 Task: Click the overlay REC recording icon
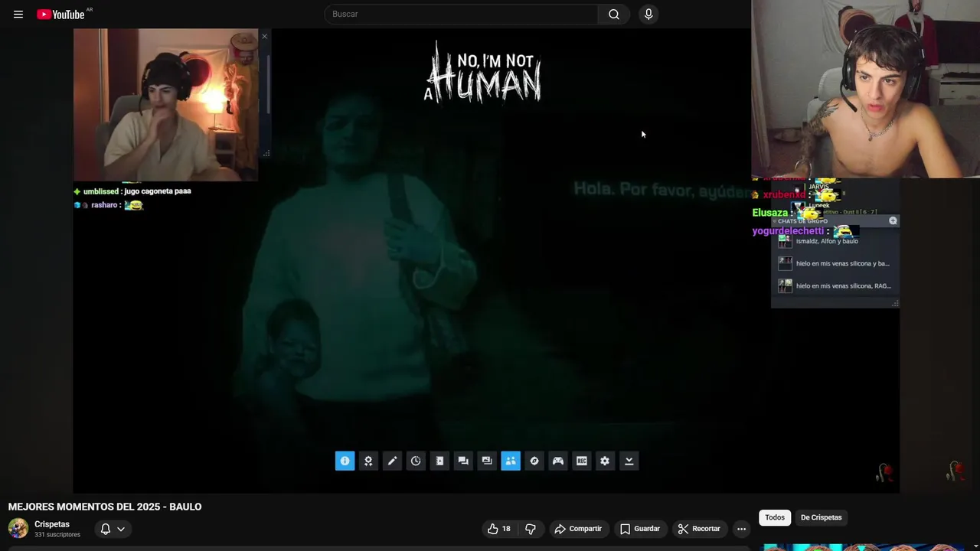coord(582,461)
